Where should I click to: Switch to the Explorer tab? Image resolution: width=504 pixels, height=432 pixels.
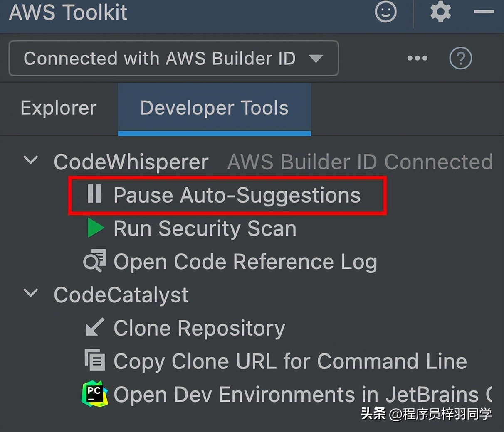(x=59, y=108)
